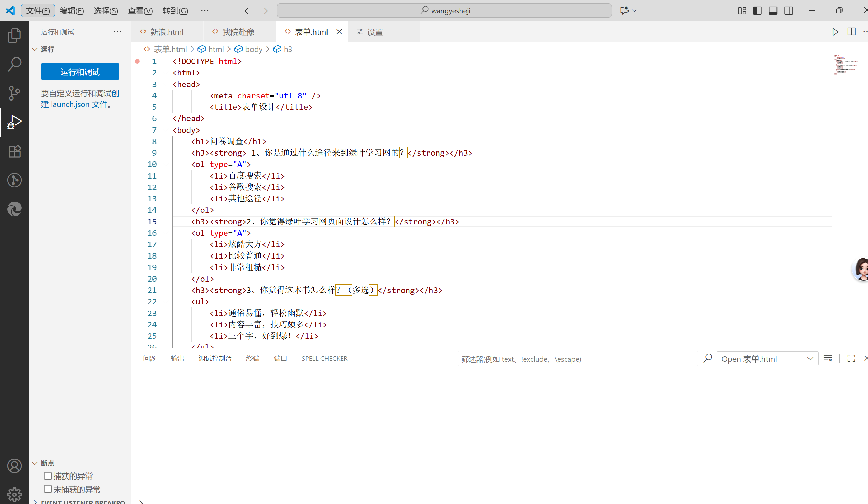The image size is (868, 504).
Task: Open the Search view
Action: click(x=14, y=64)
